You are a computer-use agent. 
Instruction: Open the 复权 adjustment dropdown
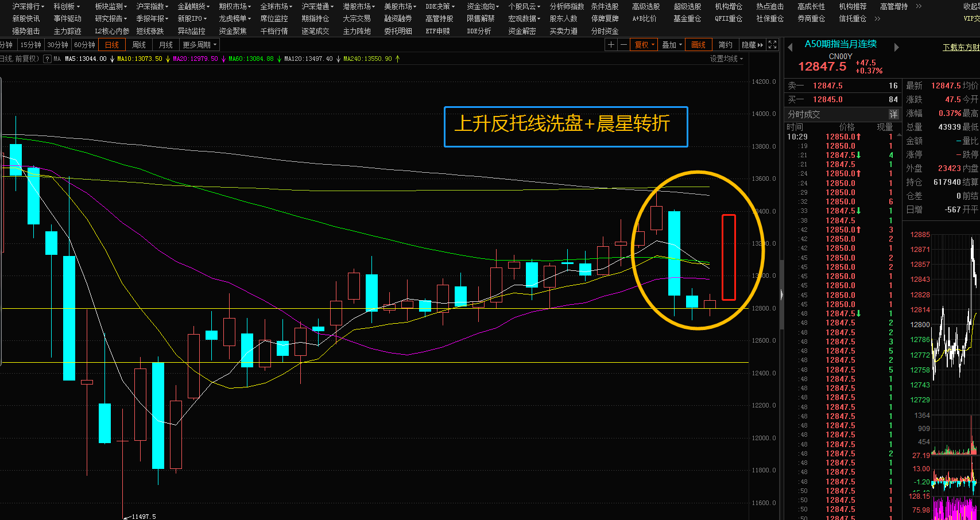644,45
